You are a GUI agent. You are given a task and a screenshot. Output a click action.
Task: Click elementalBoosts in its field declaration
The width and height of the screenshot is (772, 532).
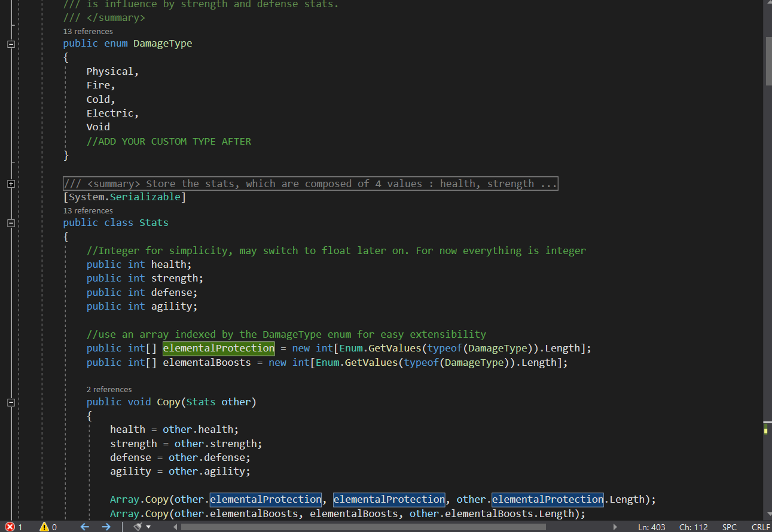pos(207,362)
